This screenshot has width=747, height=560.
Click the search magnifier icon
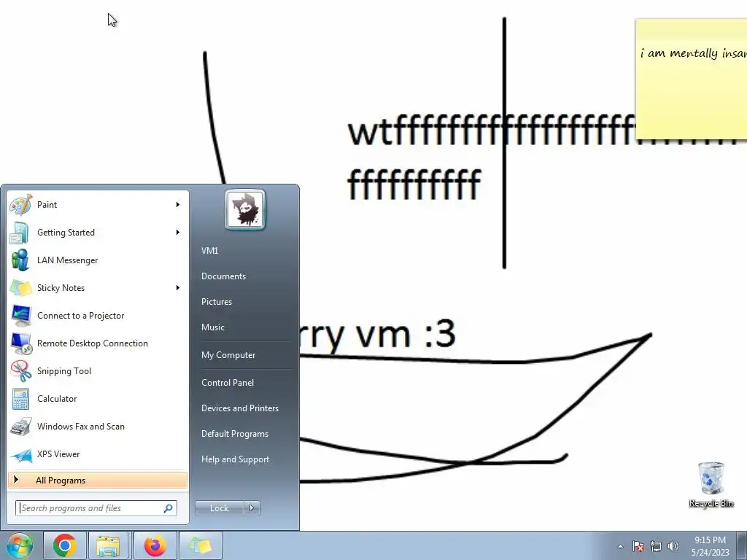169,508
